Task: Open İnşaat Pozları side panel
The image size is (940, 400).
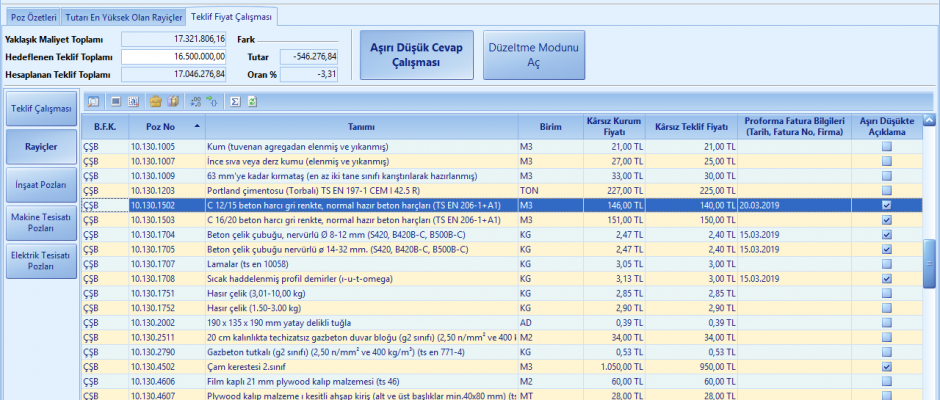Action: point(40,185)
